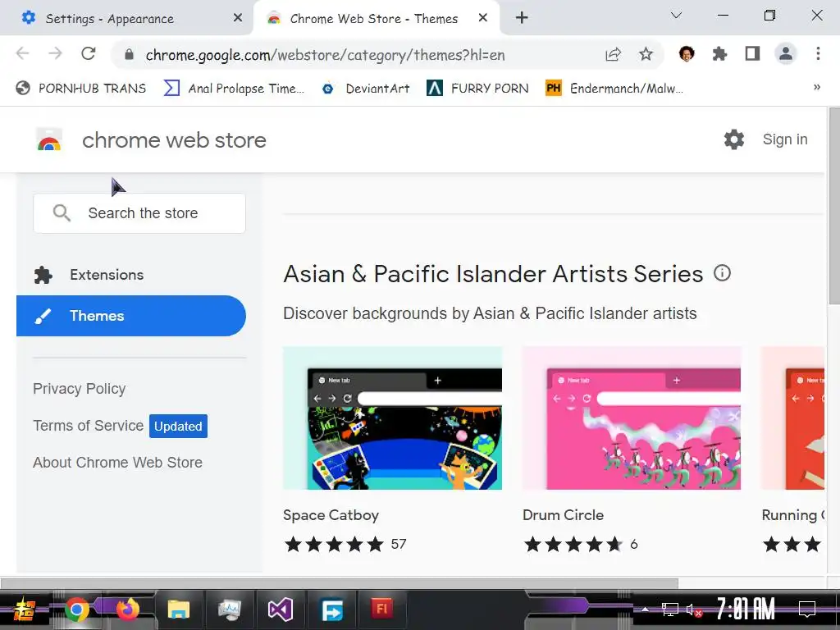Click the search magnifier icon in the store
The image size is (840, 630).
point(62,212)
